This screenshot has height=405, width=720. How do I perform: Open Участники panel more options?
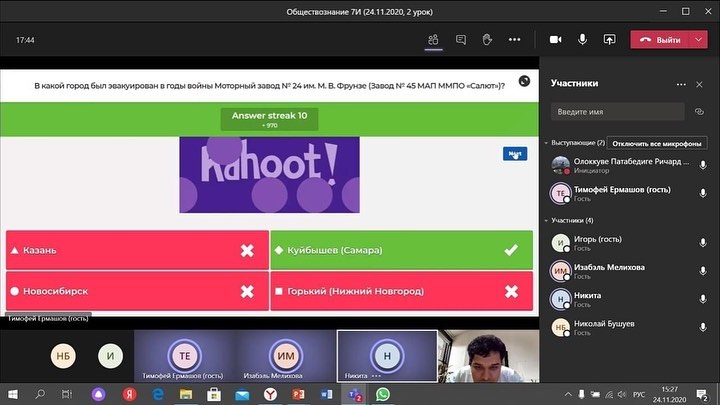(x=681, y=84)
